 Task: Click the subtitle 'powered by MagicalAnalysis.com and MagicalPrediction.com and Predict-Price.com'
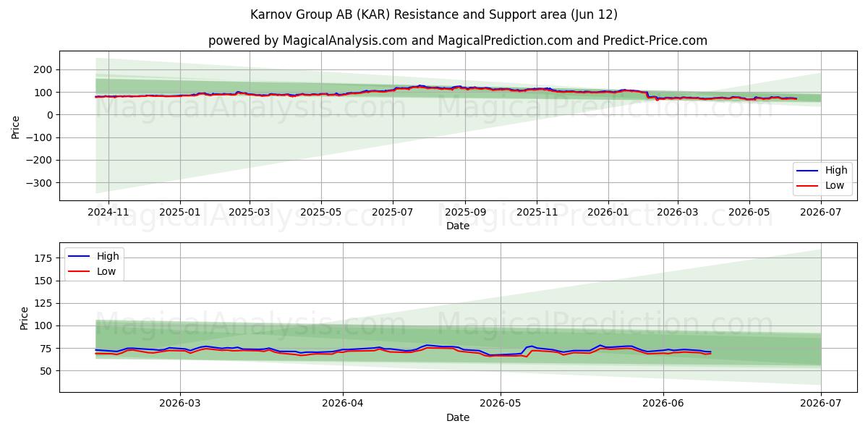pos(458,41)
